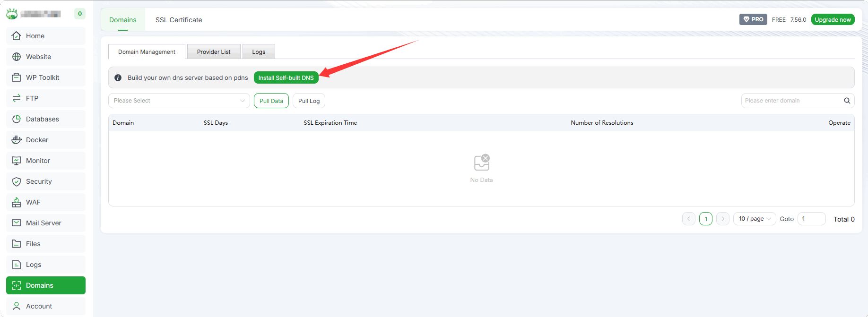Open the Security shield icon
The image size is (868, 317).
pos(17,181)
